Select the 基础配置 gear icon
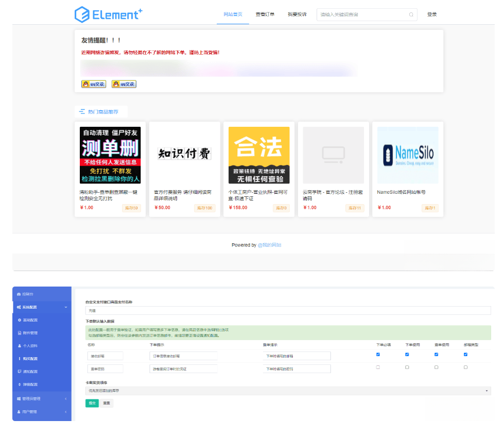504x436 pixels. tap(19, 320)
